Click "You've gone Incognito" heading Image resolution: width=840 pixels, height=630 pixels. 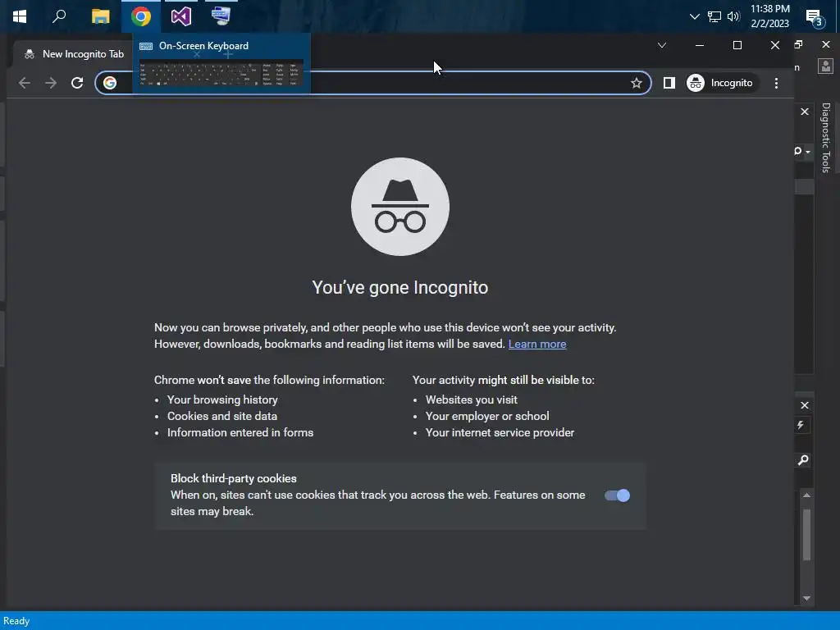tap(400, 288)
